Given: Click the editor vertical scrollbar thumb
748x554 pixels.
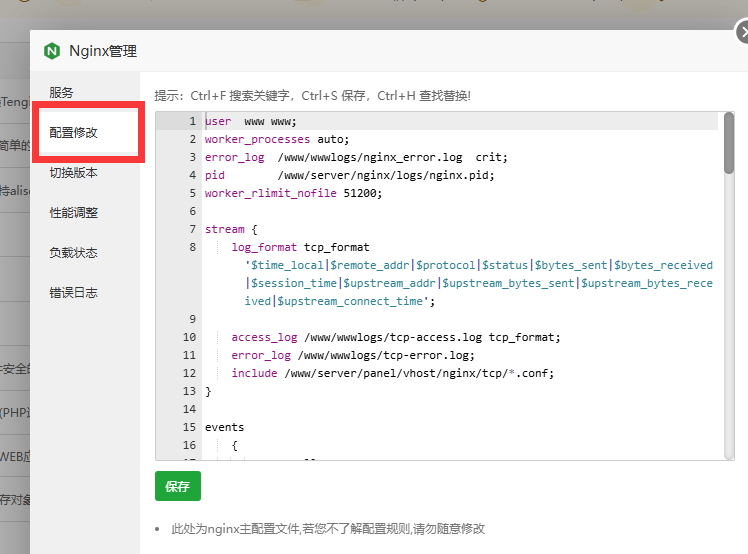Looking at the screenshot, I should click(x=728, y=143).
